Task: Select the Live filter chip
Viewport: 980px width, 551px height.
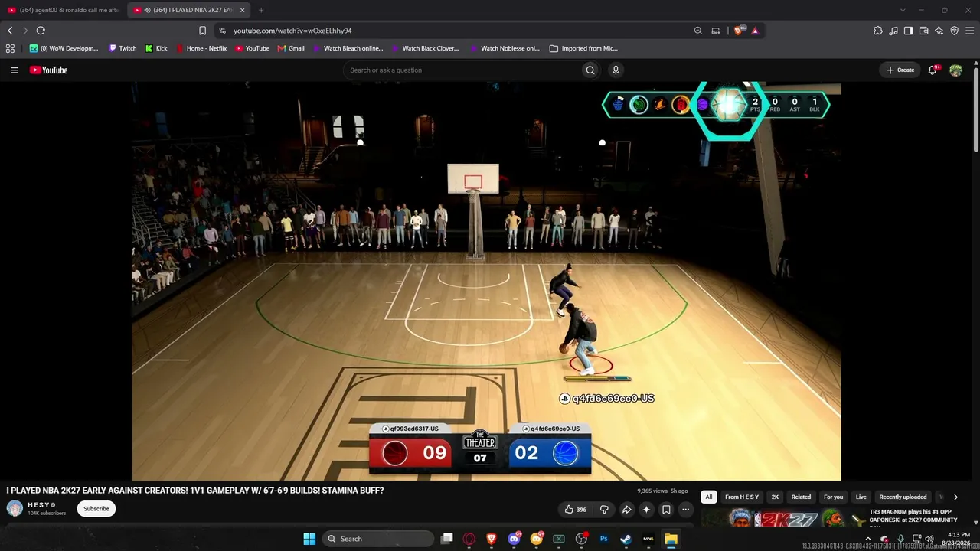Action: [861, 497]
